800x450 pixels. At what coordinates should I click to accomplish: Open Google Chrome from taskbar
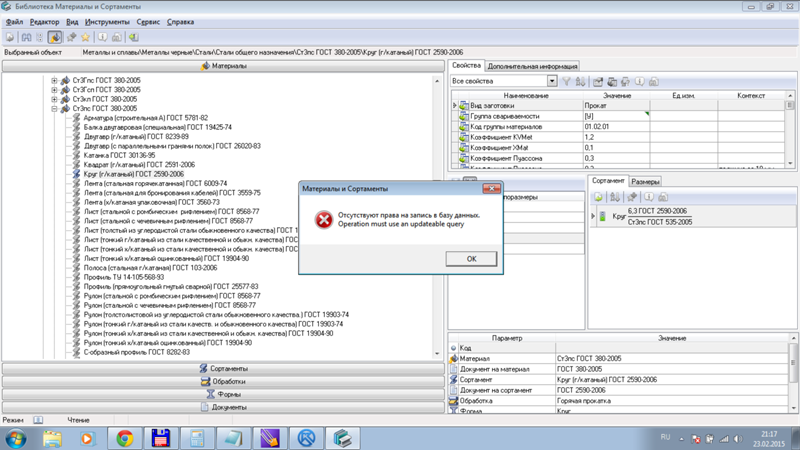pyautogui.click(x=124, y=439)
